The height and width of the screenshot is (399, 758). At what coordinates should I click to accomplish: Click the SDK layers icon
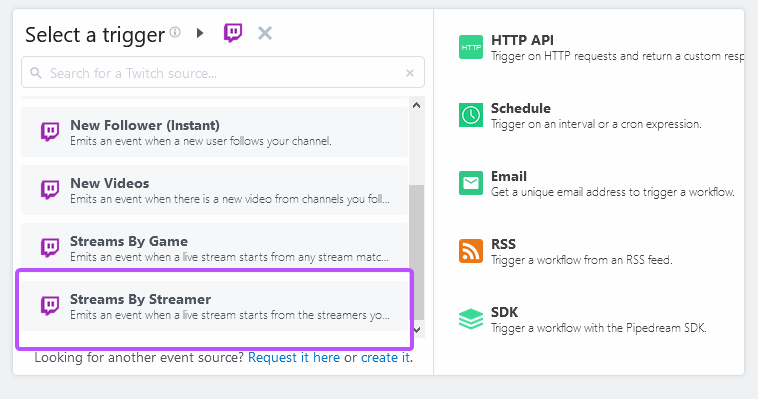pyautogui.click(x=471, y=319)
